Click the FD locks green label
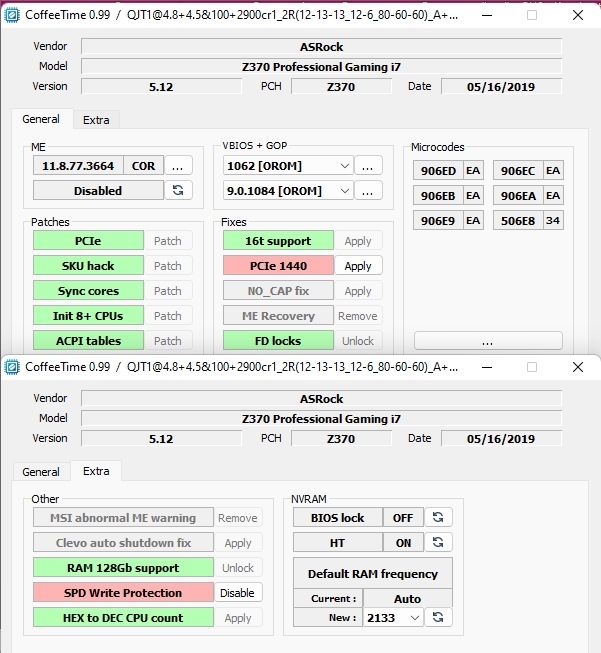601x653 pixels. [278, 341]
